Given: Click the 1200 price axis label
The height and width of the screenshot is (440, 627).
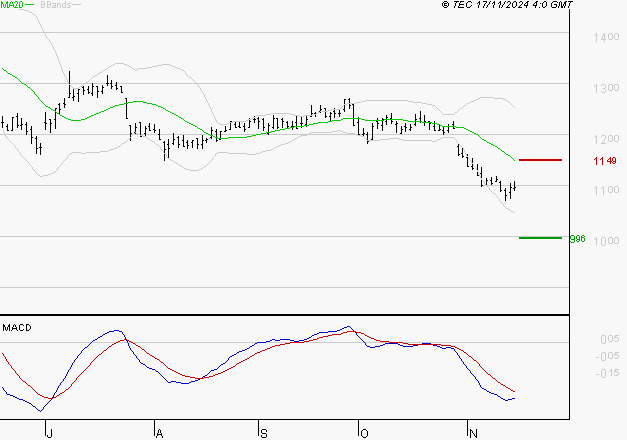Looking at the screenshot, I should (606, 139).
